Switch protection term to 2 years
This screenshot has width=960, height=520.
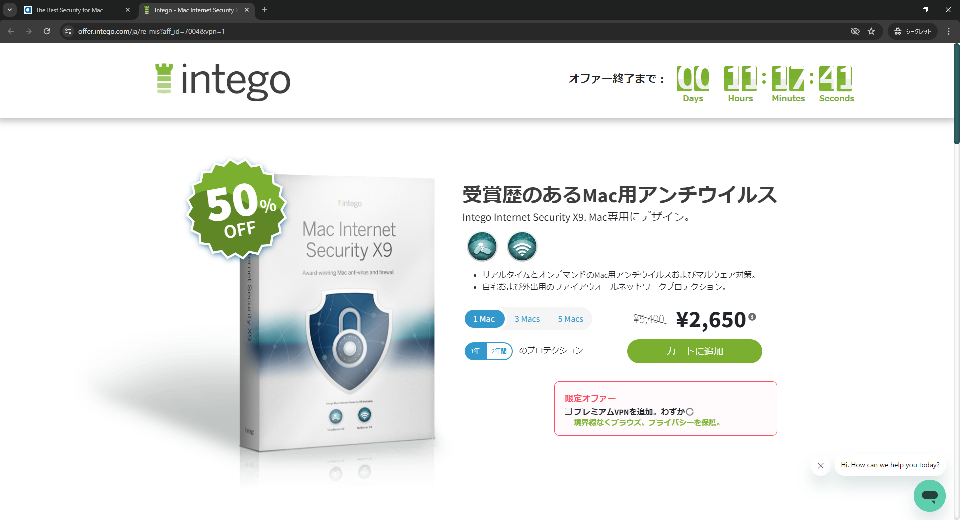(x=499, y=351)
